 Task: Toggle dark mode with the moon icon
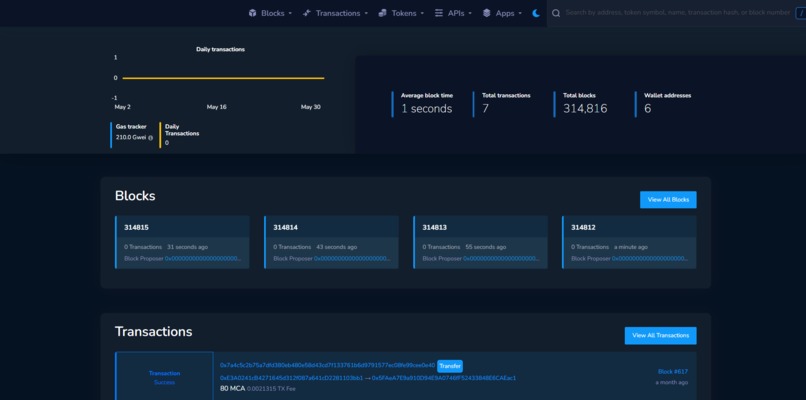pos(536,13)
